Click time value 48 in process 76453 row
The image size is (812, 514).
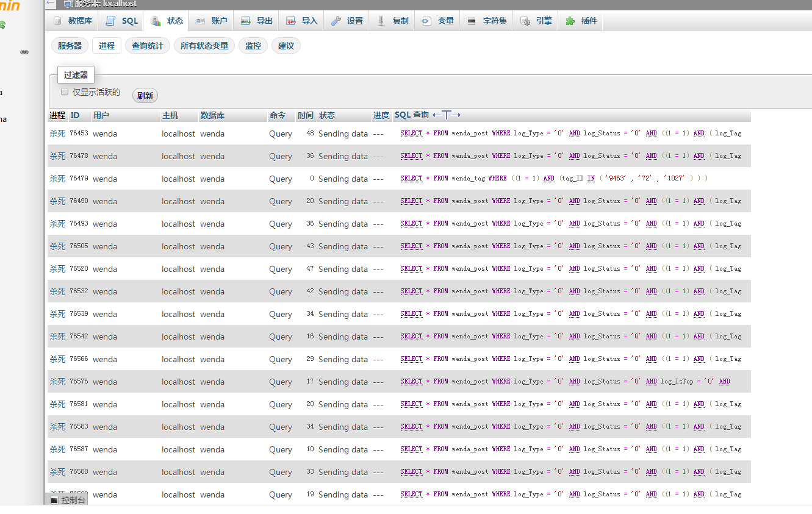pyautogui.click(x=311, y=134)
